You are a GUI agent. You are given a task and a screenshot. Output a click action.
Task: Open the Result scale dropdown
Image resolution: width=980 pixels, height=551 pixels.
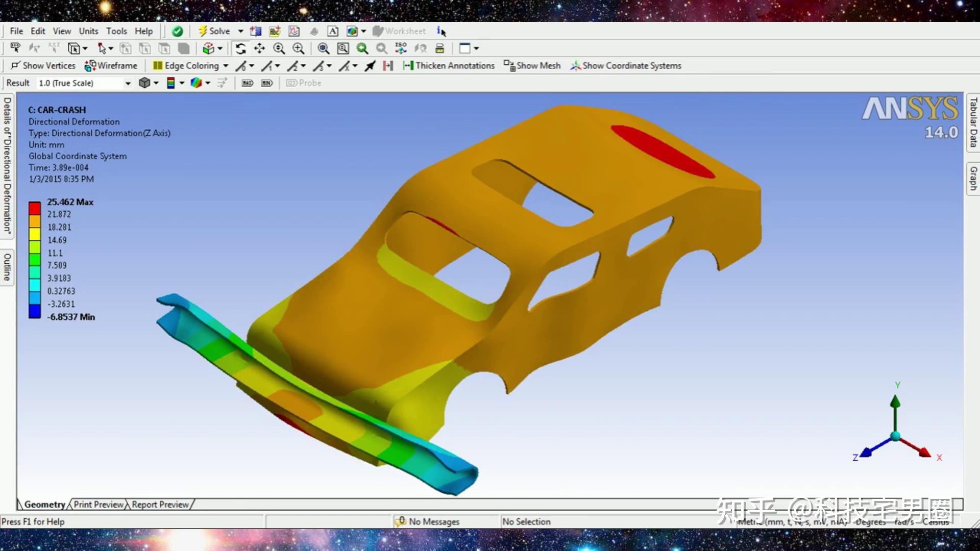point(128,83)
